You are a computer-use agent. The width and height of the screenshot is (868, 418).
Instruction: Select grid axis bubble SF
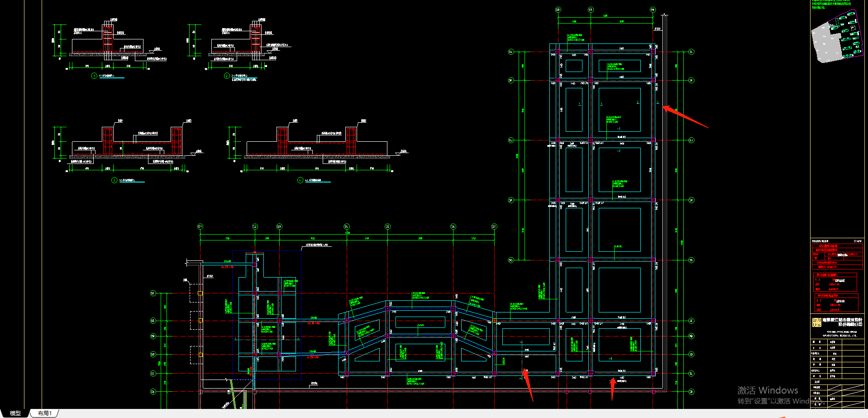pyautogui.click(x=153, y=293)
